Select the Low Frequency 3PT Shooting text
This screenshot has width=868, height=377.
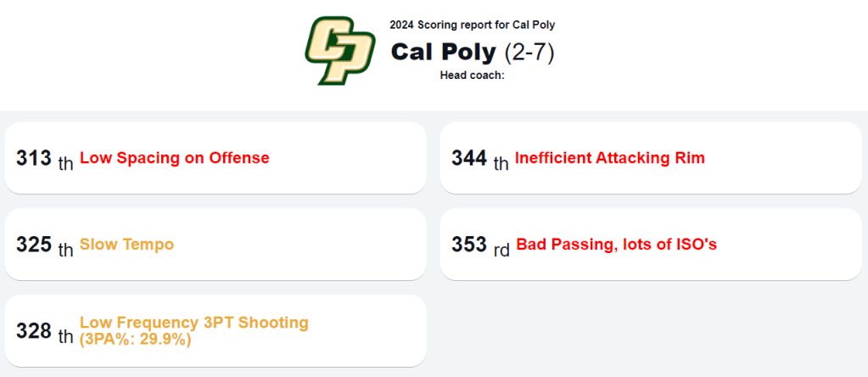tap(193, 323)
